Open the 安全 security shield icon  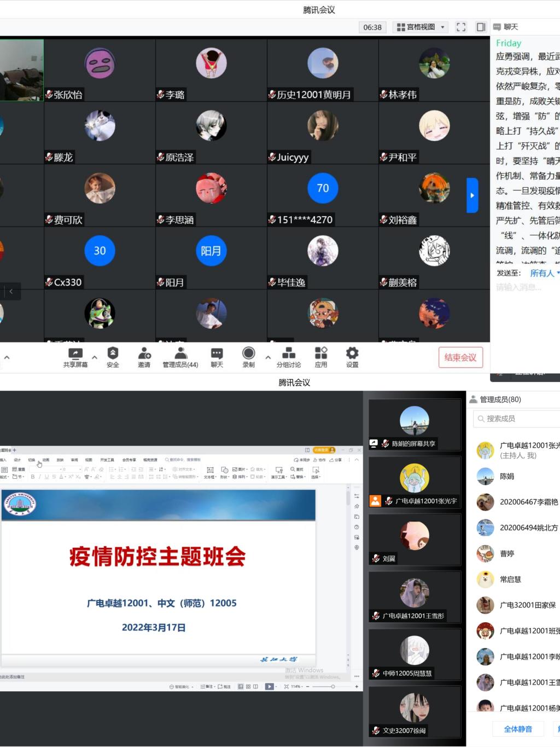point(113,357)
